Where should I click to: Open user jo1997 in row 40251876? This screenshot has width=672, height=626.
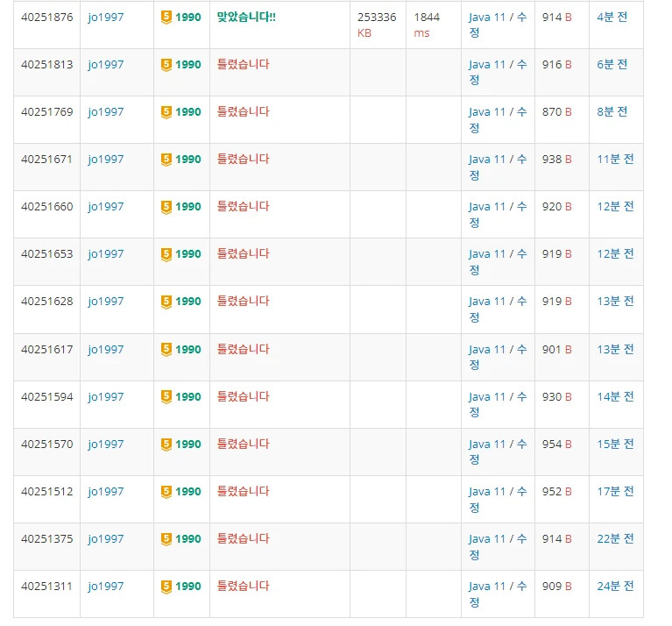pos(106,18)
